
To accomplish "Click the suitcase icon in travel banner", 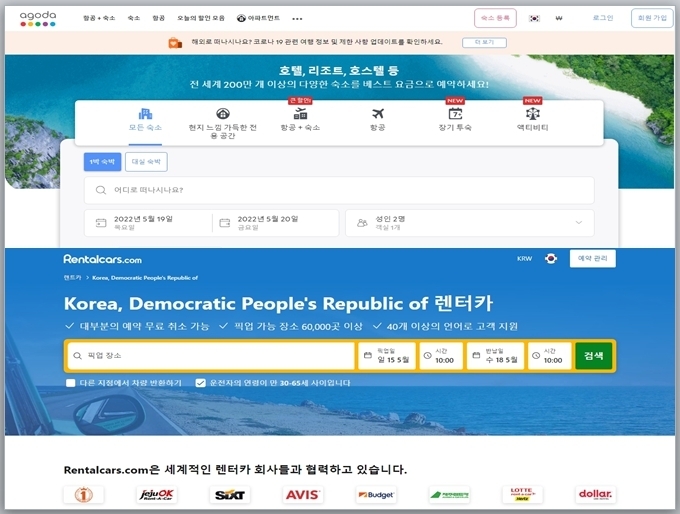I will pos(175,43).
